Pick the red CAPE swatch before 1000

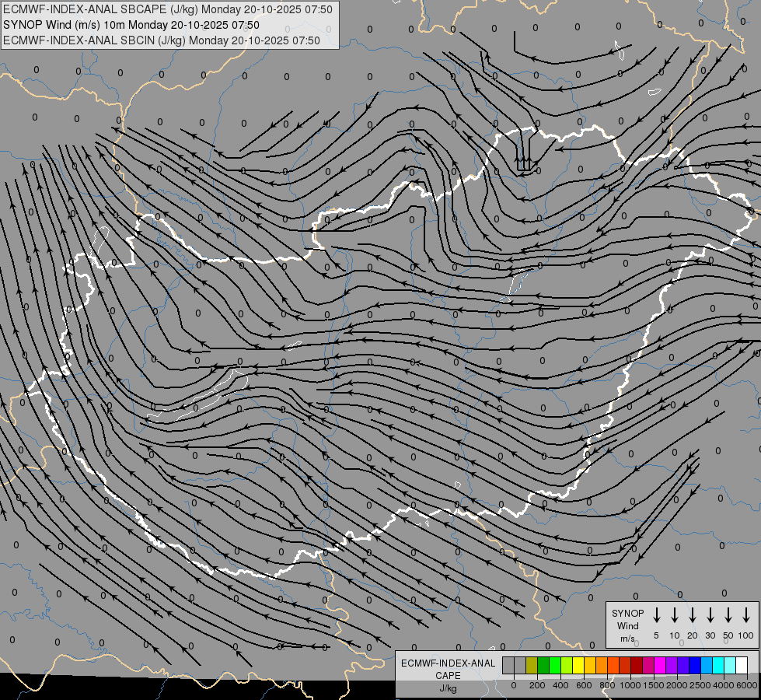coord(625,666)
